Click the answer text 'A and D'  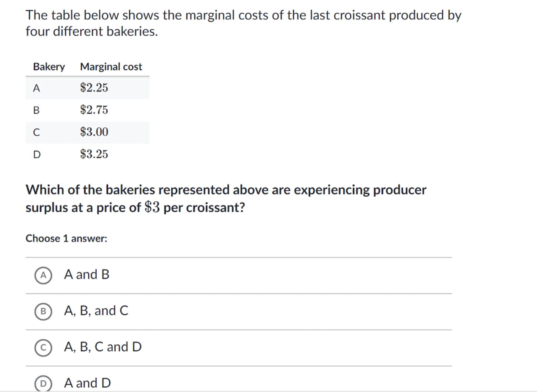[x=87, y=383]
